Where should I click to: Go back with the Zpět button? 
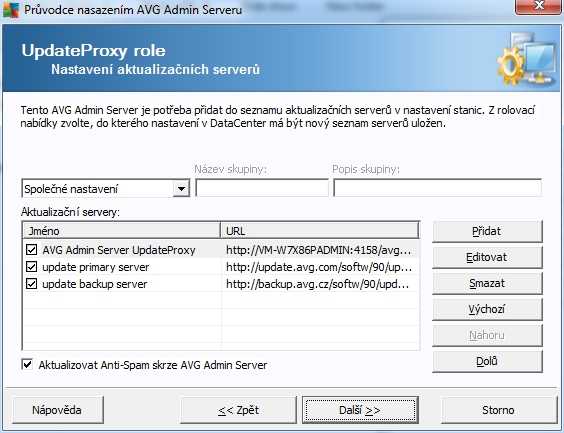tap(238, 410)
